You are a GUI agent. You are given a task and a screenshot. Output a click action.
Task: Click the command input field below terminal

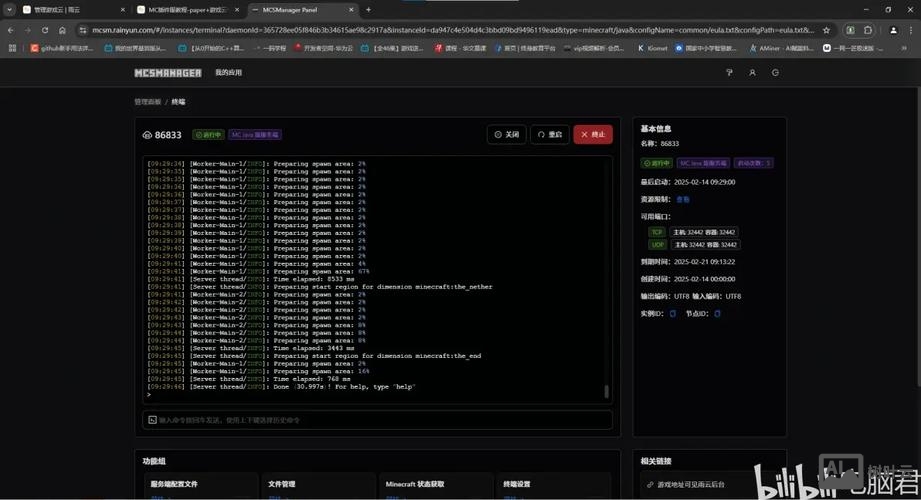click(375, 420)
